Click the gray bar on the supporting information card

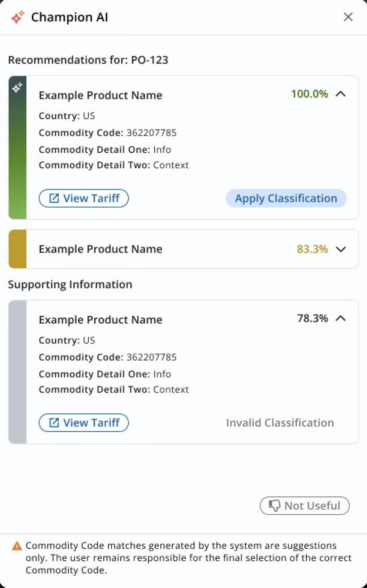(18, 372)
